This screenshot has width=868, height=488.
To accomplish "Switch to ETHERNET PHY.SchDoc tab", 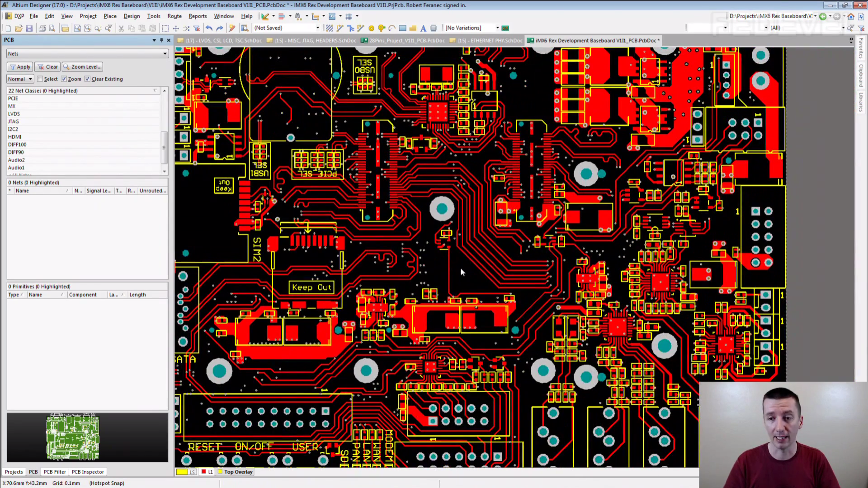I will (486, 41).
